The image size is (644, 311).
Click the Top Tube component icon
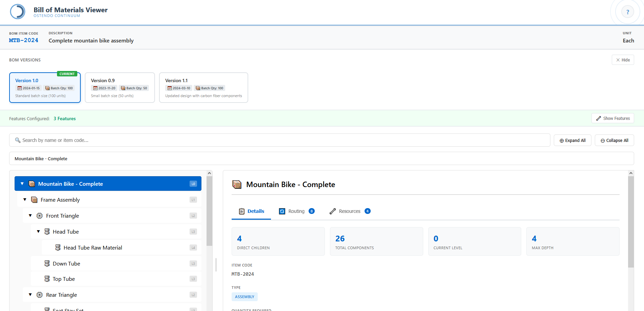[47, 279]
